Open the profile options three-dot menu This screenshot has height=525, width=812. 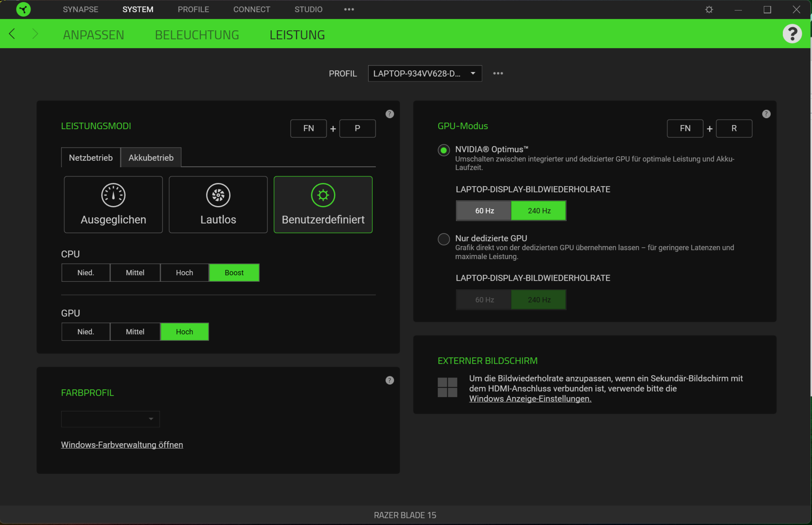click(x=498, y=73)
